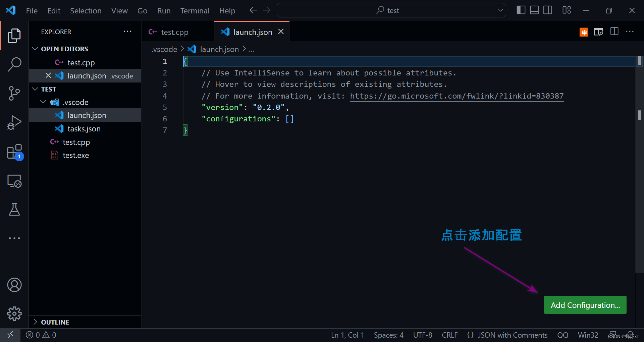Change end of line sequence CRLF
The image size is (644, 342).
pyautogui.click(x=449, y=335)
